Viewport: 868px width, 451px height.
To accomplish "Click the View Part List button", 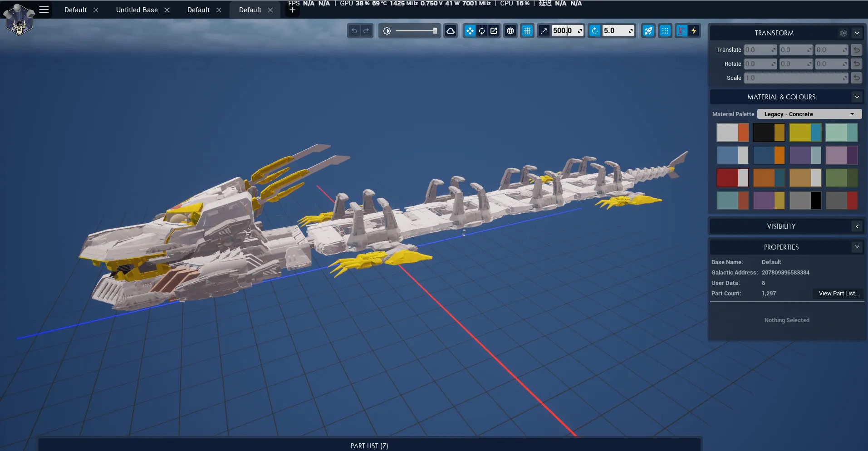I will 839,294.
